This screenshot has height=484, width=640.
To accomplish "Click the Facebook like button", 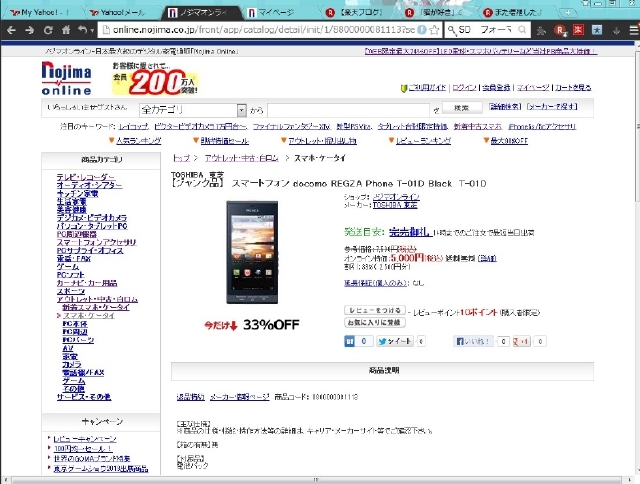I will (472, 341).
